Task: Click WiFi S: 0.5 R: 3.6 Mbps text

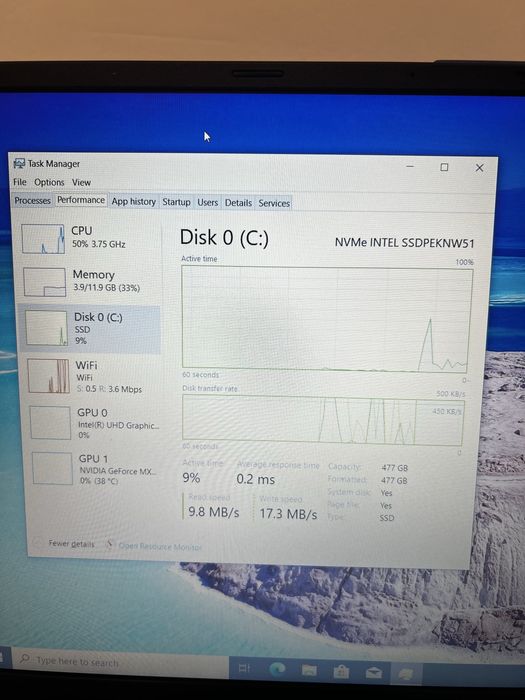Action: click(109, 389)
